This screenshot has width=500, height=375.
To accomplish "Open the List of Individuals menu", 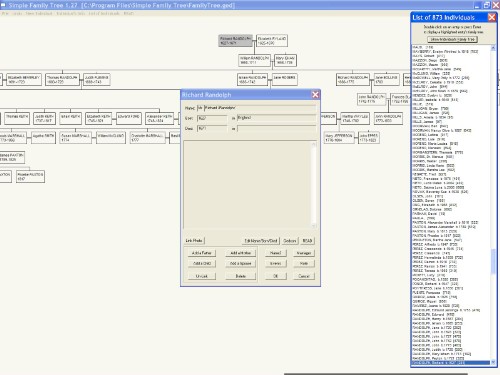I will tap(104, 14).
